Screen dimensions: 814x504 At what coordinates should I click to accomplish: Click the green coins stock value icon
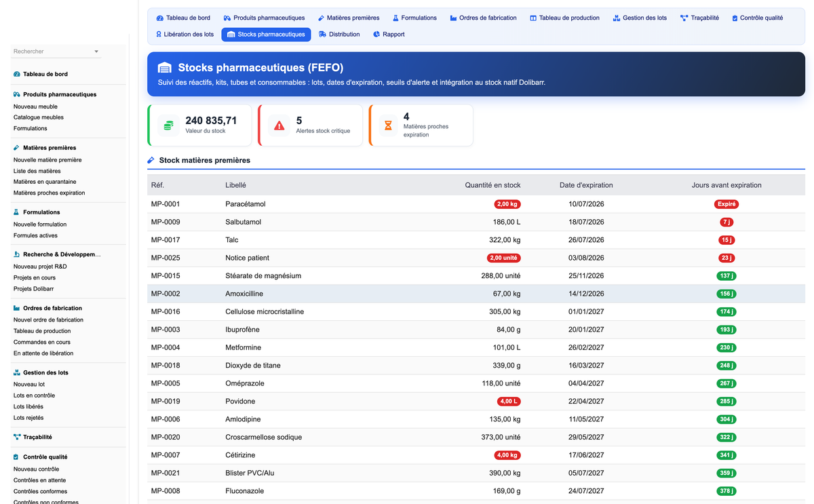(x=168, y=125)
